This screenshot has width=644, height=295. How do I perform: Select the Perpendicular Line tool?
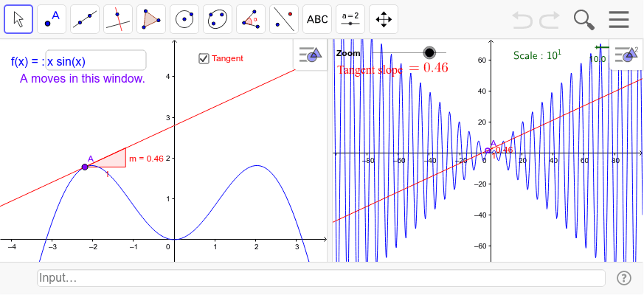tap(118, 19)
